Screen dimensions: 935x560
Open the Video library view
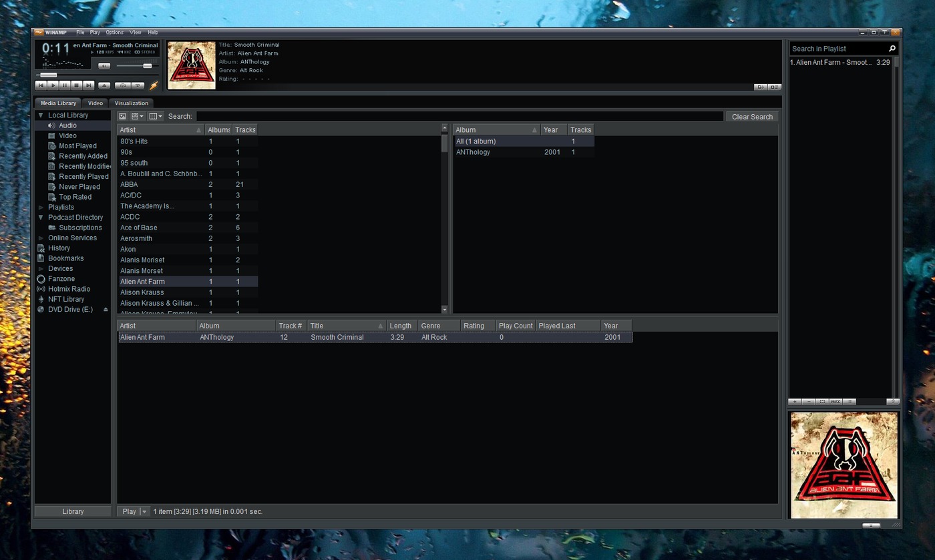(67, 135)
